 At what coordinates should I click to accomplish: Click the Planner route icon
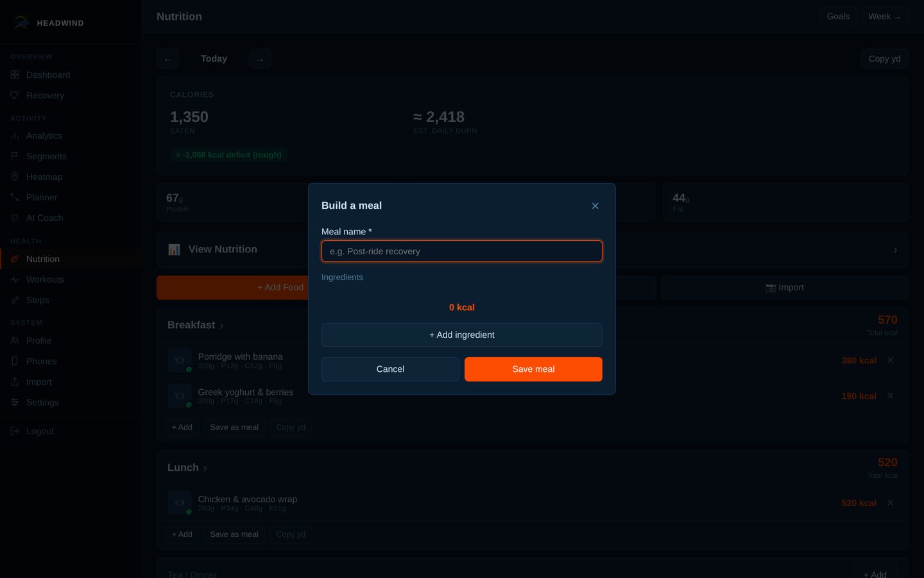point(15,198)
